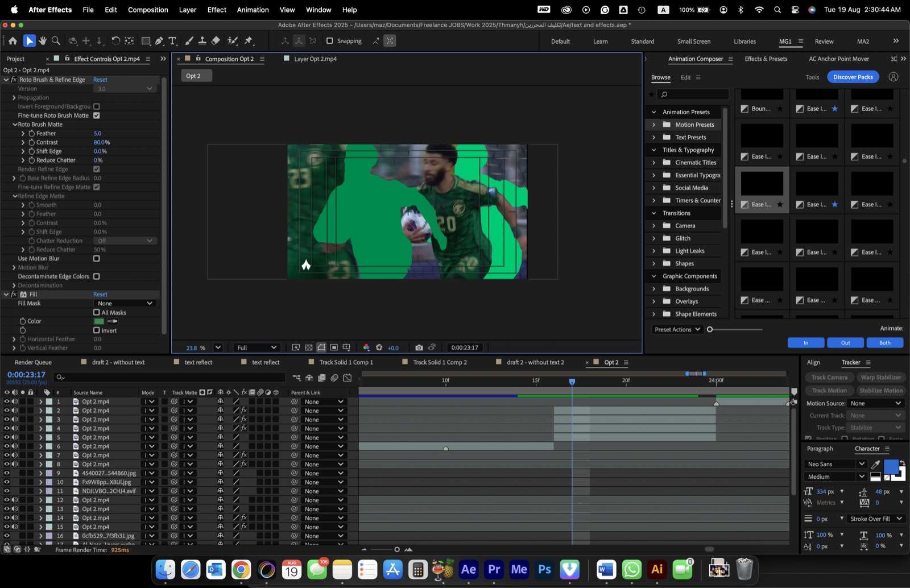Switch to Effects & Presets tab
Screen dimensions: 910x588
tap(766, 59)
